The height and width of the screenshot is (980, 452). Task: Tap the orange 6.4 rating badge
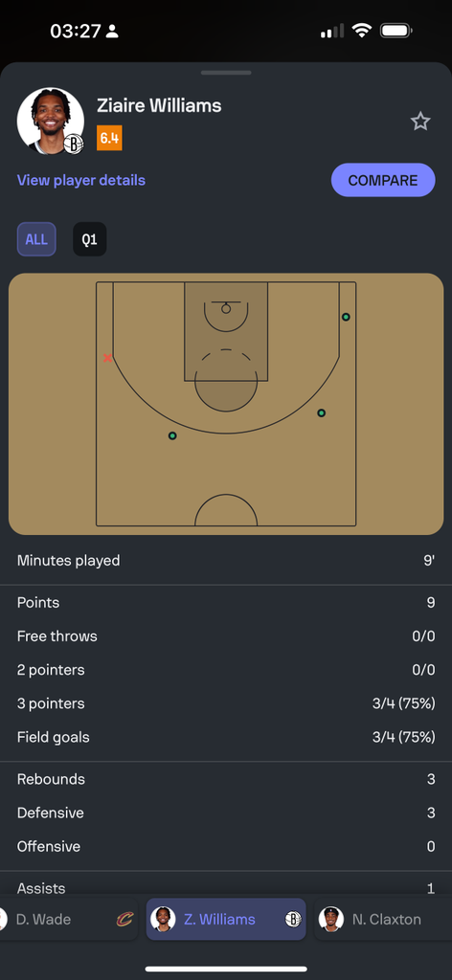pyautogui.click(x=109, y=138)
